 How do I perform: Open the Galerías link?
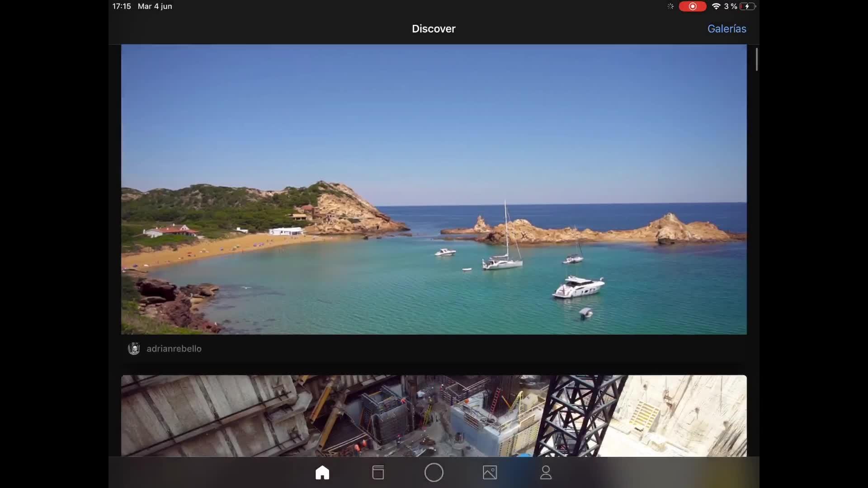click(x=726, y=28)
